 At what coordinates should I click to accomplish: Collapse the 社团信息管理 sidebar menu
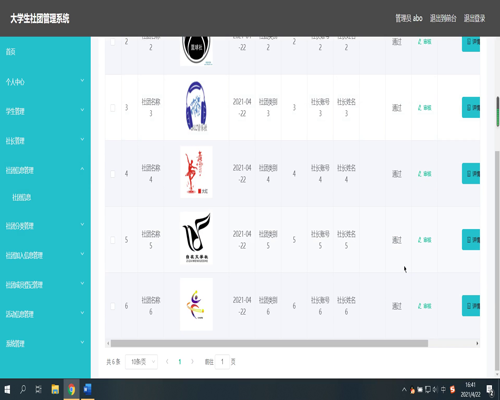(x=45, y=170)
